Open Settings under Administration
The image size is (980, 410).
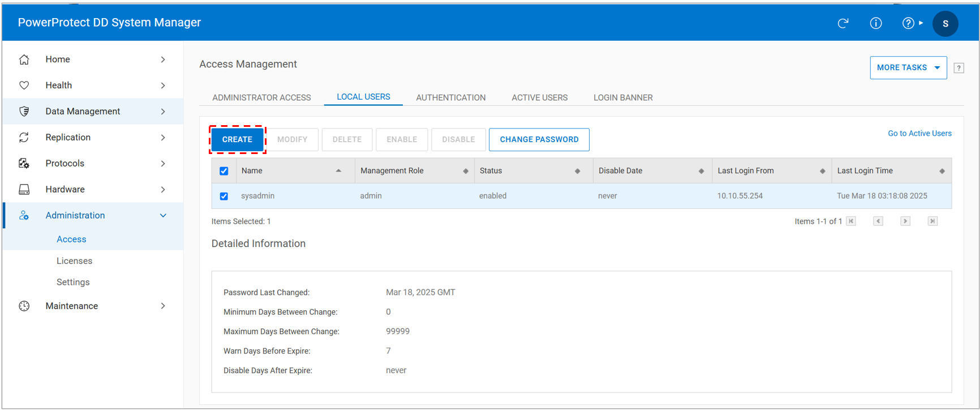pyautogui.click(x=73, y=282)
